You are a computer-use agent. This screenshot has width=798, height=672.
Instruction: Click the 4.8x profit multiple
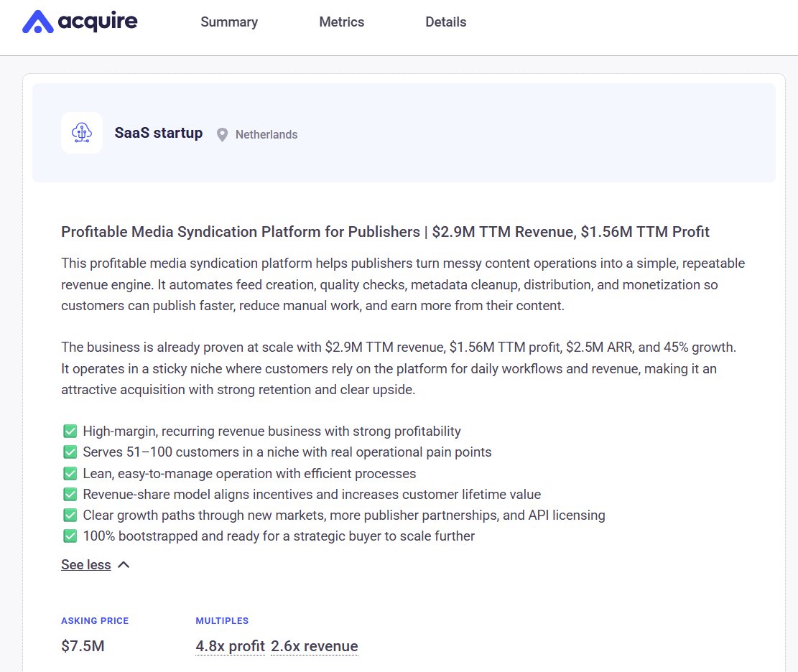coord(230,646)
